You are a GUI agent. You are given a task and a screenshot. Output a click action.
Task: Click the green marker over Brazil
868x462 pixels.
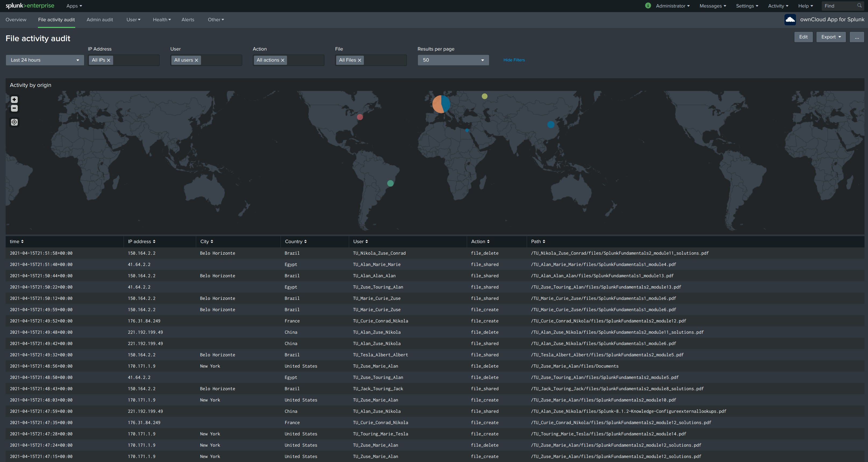tap(390, 183)
